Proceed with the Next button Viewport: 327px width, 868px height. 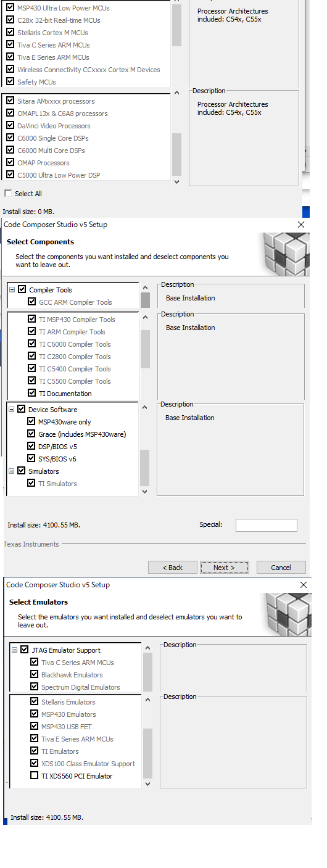[225, 567]
